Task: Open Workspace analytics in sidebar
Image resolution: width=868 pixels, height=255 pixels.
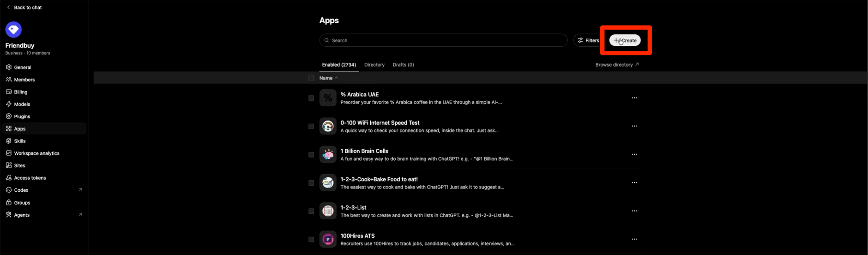Action: [44, 153]
